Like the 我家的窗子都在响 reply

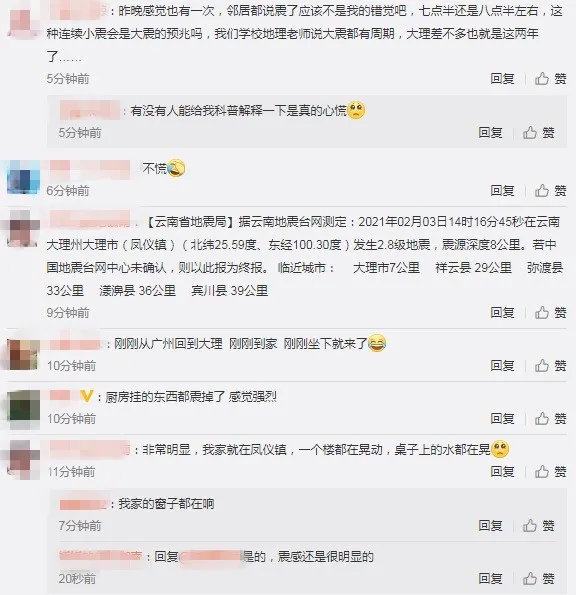(538, 526)
